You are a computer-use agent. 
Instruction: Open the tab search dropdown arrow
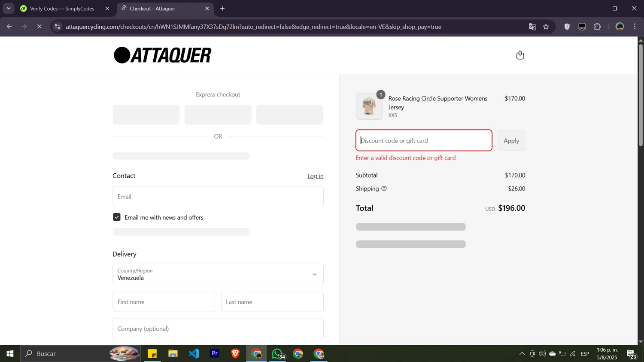click(x=9, y=9)
